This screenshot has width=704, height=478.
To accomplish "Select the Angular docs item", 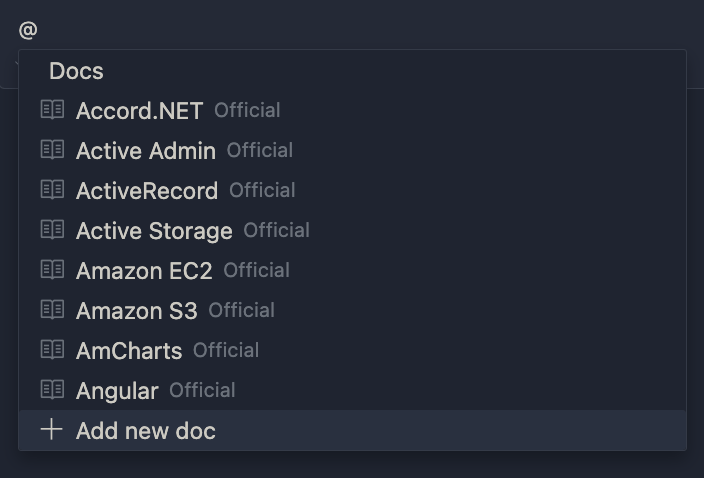I will (352, 390).
